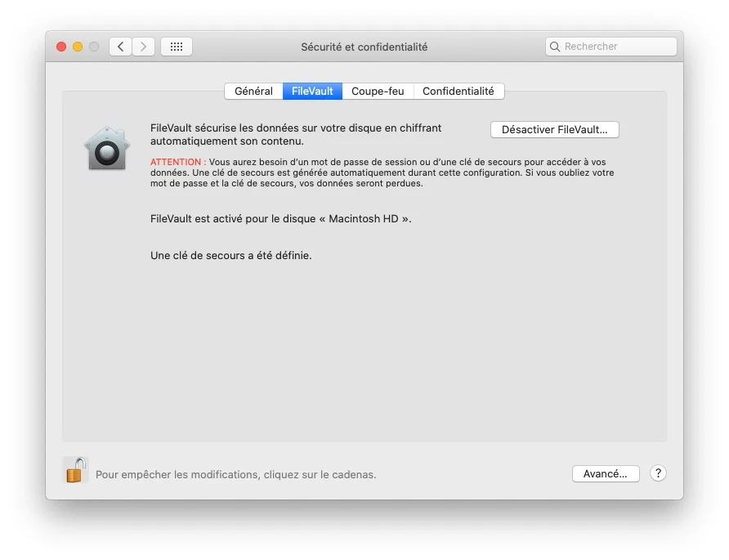
Task: Show all preferences via grid icon
Action: (x=177, y=47)
